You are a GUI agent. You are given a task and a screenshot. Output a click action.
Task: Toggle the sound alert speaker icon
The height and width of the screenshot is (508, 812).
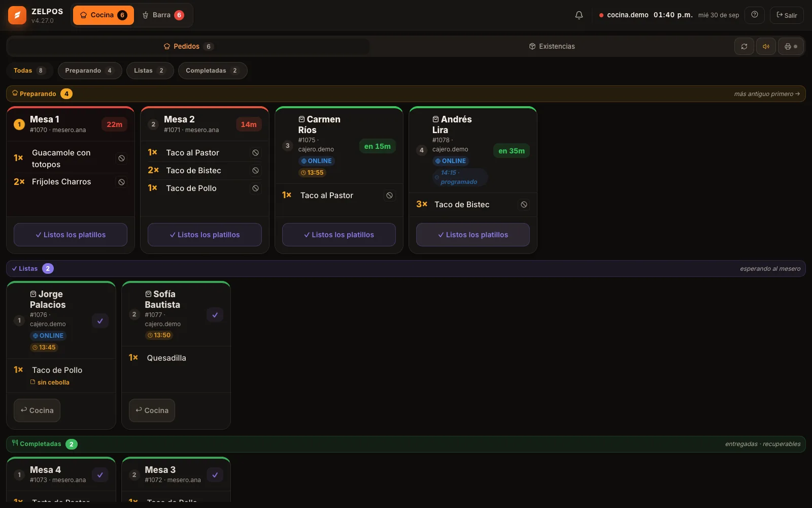pos(766,46)
